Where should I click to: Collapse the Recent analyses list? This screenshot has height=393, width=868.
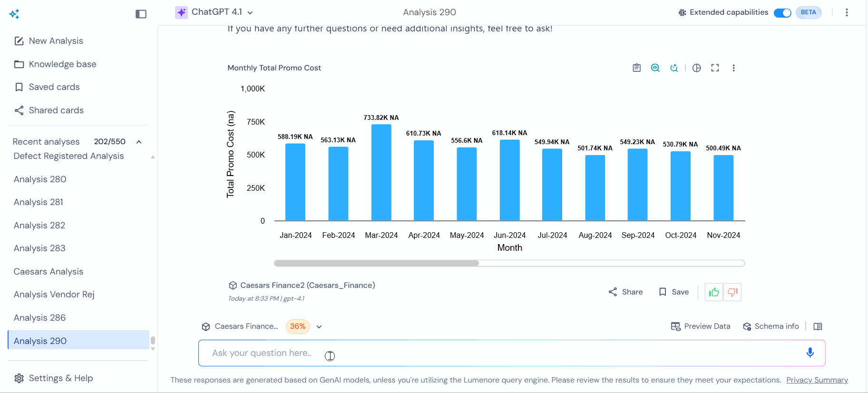click(x=139, y=142)
